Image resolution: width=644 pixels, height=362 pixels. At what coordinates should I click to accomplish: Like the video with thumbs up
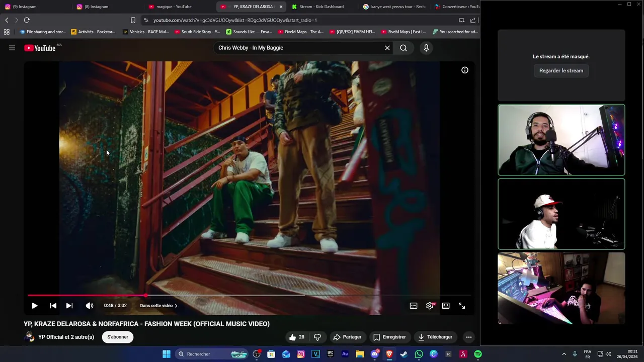297,337
